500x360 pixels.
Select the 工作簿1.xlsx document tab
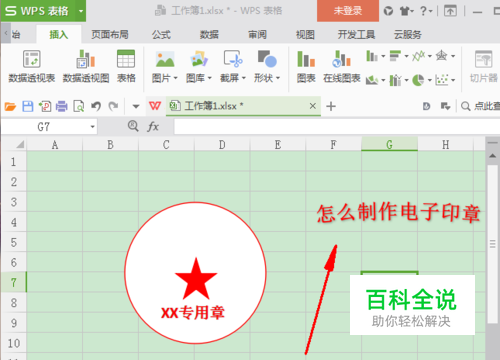pos(243,106)
